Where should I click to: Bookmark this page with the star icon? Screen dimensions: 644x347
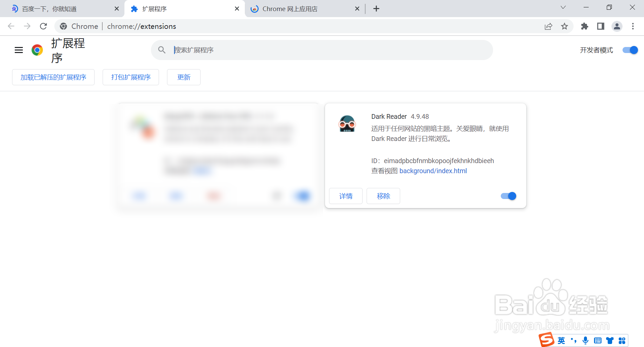(x=565, y=26)
